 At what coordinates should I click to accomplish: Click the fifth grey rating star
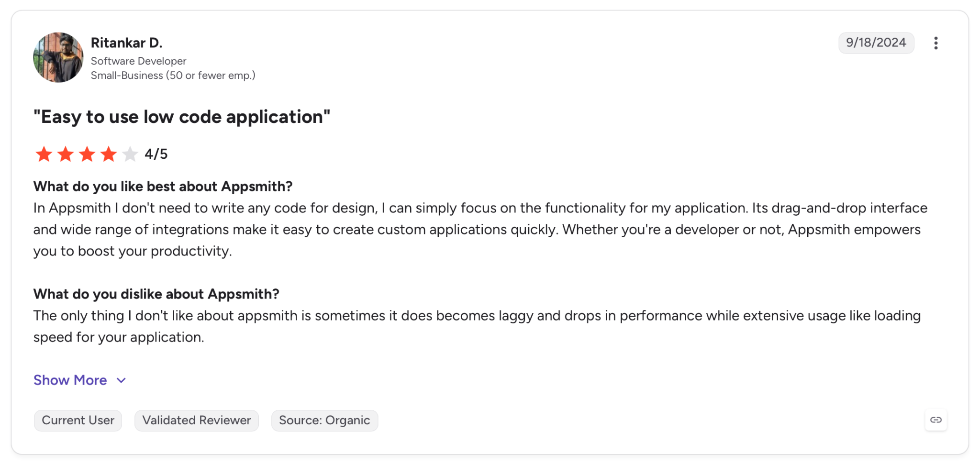pos(130,154)
